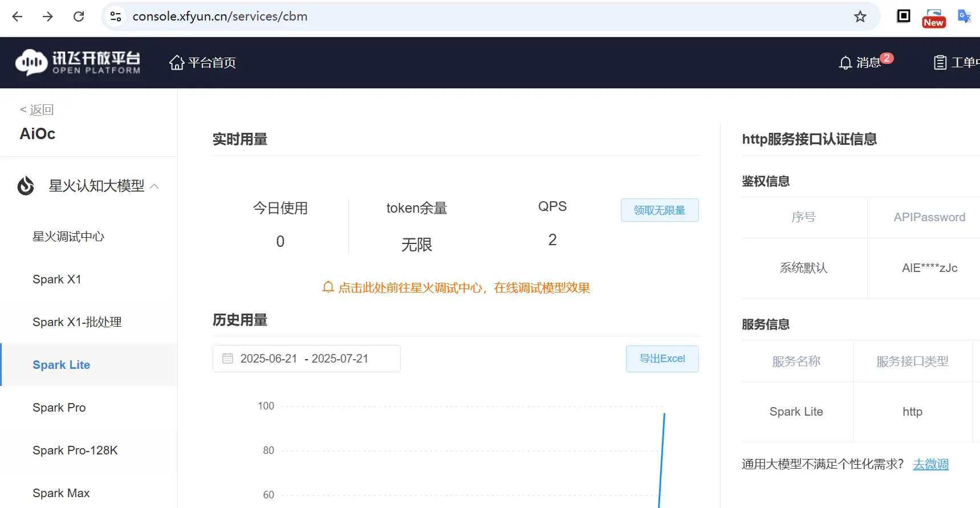Screen dimensions: 980x508
Task: Open the message notifications bell
Action: click(845, 63)
